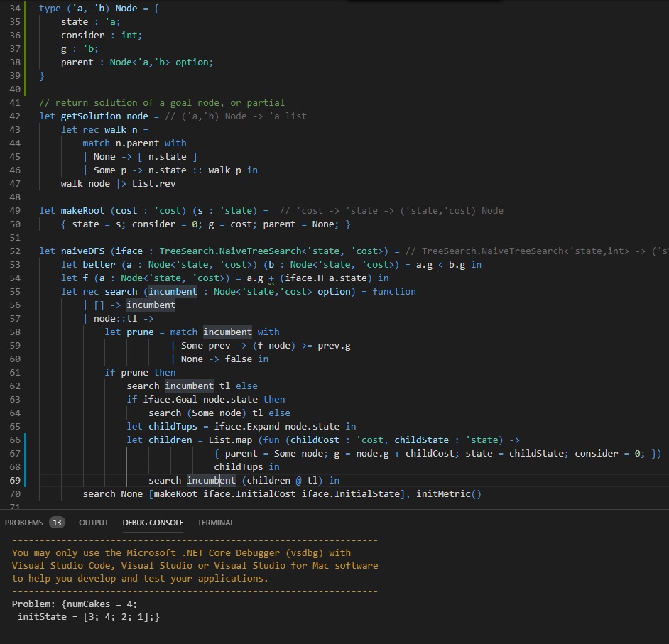This screenshot has width=669, height=644.
Task: Click List.rev on line 47
Action: (x=153, y=184)
